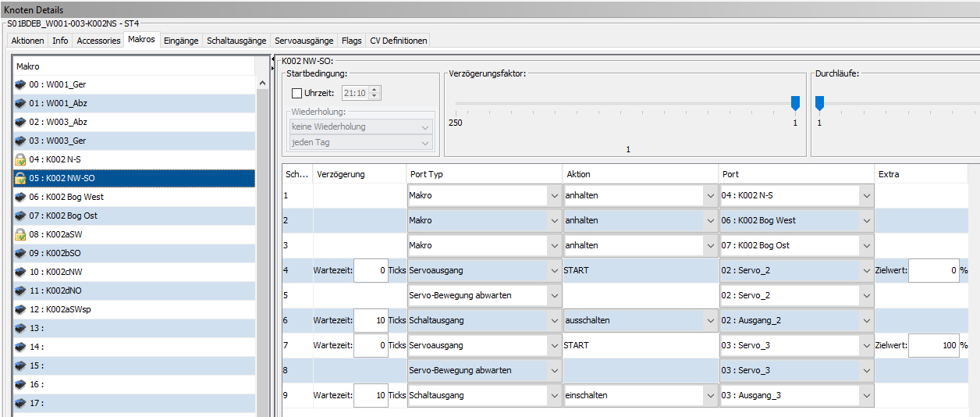Enable the Uhrzeit start condition checkbox
This screenshot has width=980, height=417.
click(x=296, y=93)
